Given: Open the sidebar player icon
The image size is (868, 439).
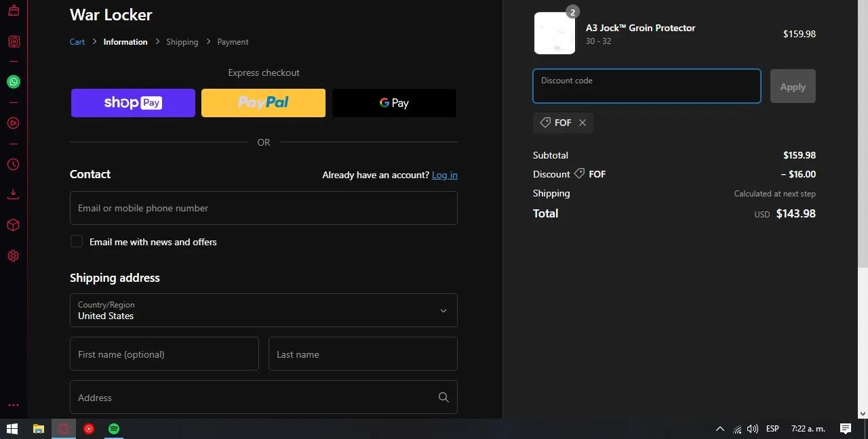Looking at the screenshot, I should click(14, 123).
